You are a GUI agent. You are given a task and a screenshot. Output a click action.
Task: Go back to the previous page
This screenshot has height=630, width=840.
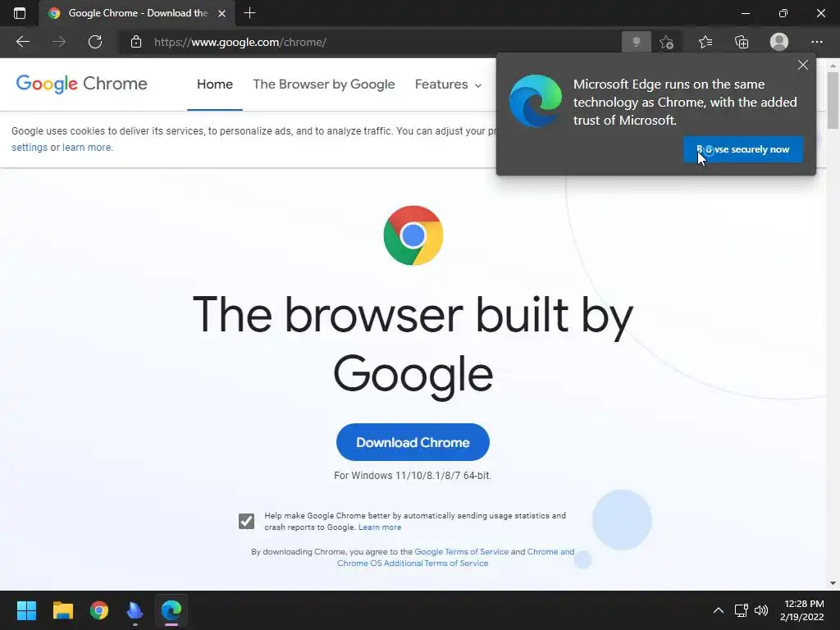point(22,42)
